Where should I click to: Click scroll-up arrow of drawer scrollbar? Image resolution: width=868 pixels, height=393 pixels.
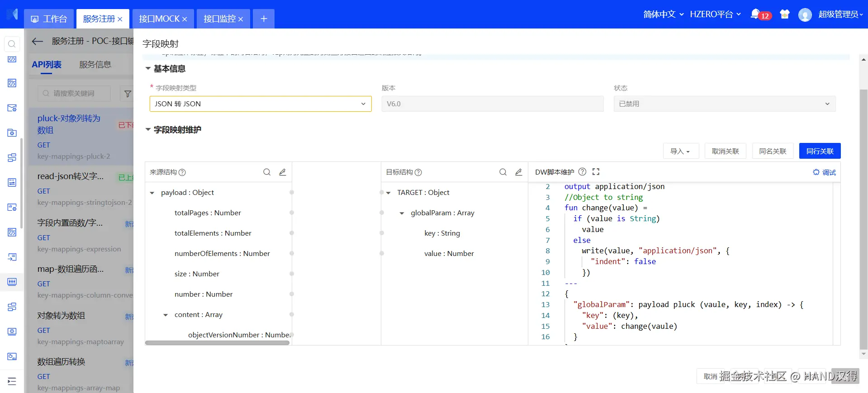(864, 60)
